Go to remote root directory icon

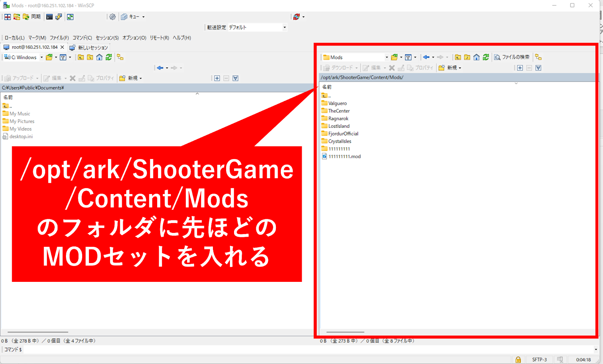467,57
